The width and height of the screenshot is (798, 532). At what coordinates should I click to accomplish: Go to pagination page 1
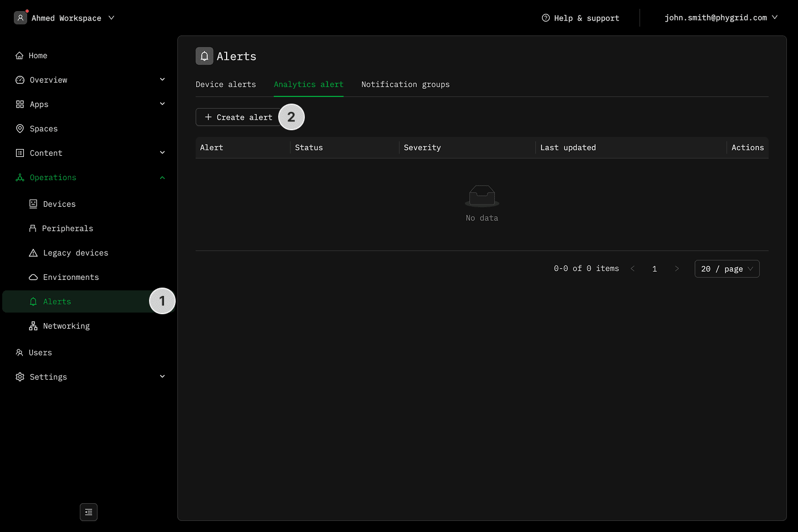coord(654,269)
